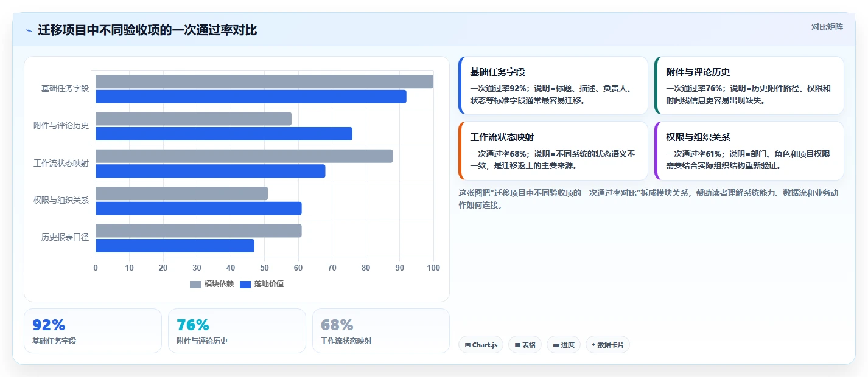Viewport: 868px width, 377px height.
Task: Click the 附件与评论历史 chart axis label
Action: click(x=61, y=126)
